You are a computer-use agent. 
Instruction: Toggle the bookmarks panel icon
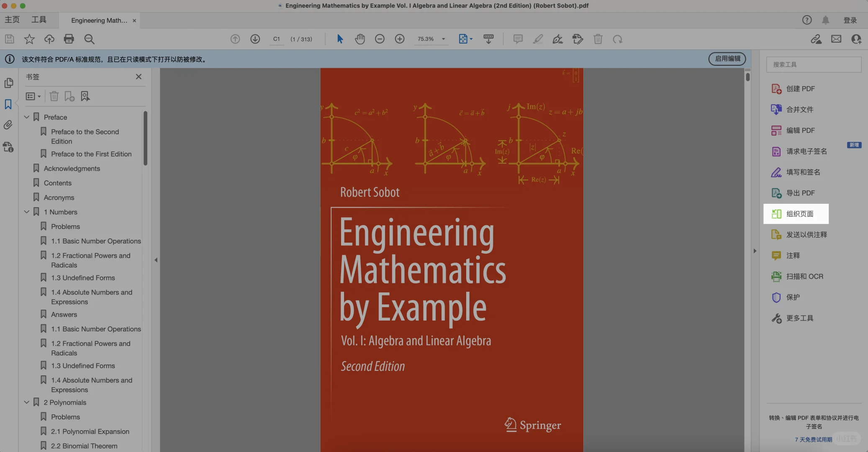coord(8,104)
